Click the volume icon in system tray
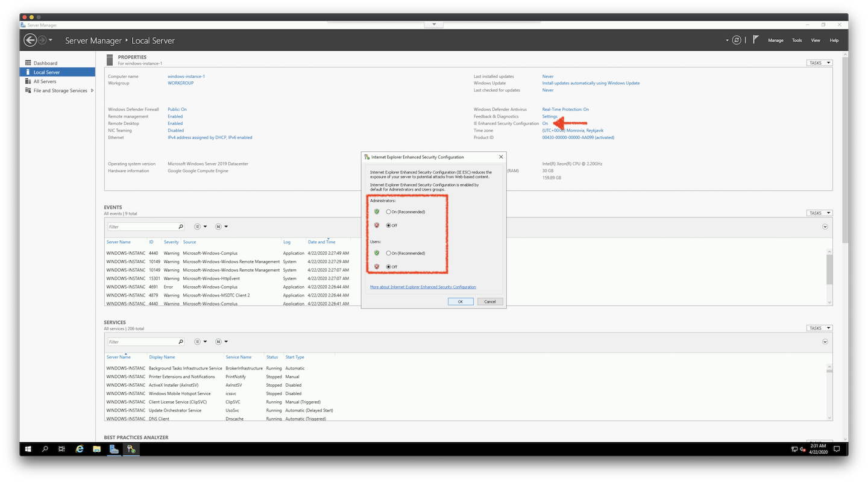This screenshot has width=868, height=482. [802, 449]
